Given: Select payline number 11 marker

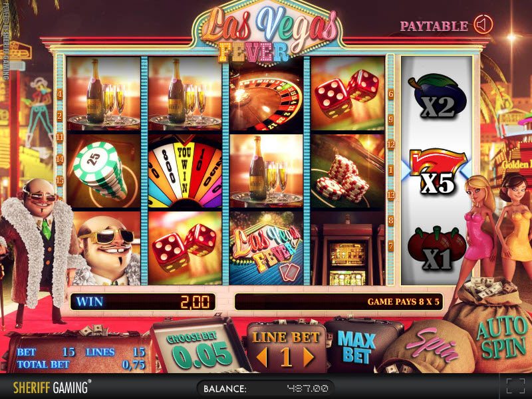Looking at the screenshot, I should pyautogui.click(x=60, y=138).
